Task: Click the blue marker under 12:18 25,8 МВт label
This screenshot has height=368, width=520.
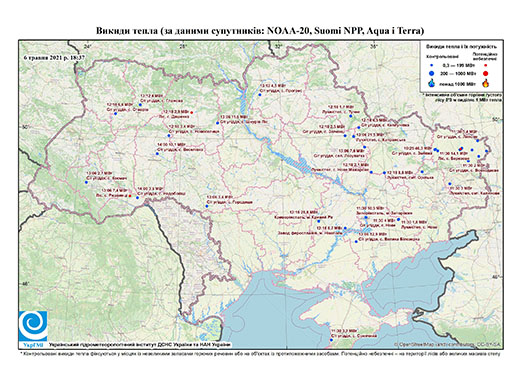Action: point(319,221)
